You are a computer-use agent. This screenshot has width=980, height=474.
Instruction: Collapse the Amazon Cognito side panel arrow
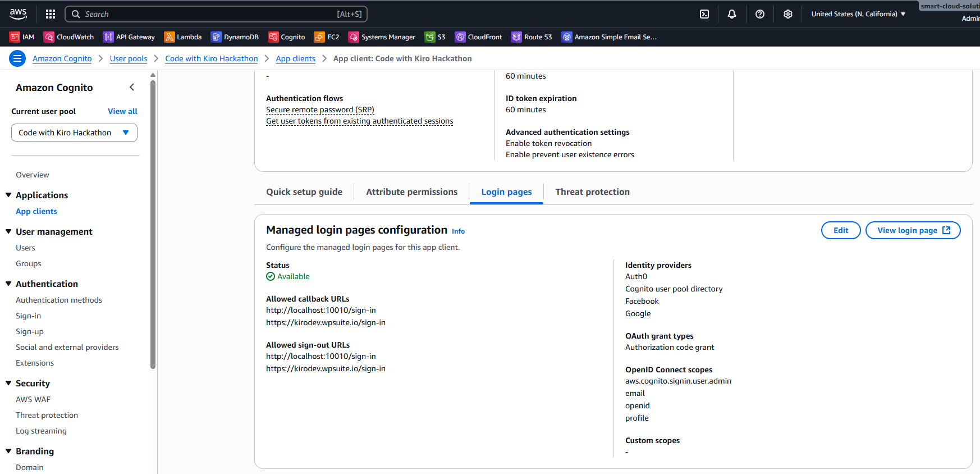[132, 87]
